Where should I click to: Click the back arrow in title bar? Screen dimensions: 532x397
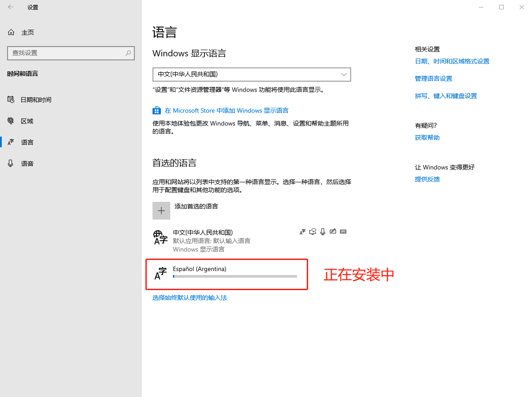point(11,7)
